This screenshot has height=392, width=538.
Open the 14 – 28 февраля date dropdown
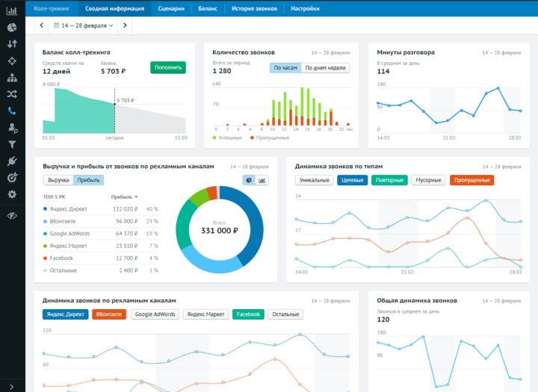pos(84,25)
